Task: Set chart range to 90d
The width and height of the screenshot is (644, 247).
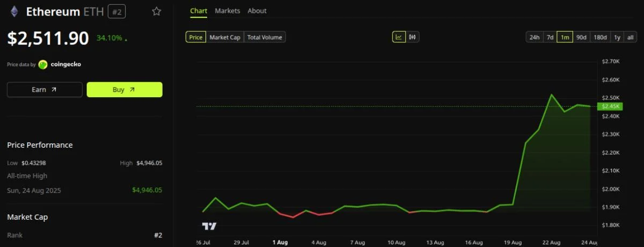Action: click(x=581, y=37)
